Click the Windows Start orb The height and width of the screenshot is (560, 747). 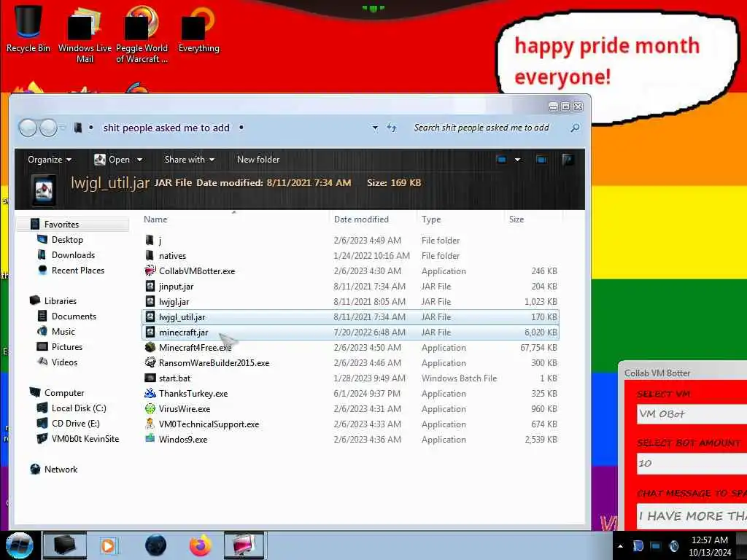[x=20, y=545]
